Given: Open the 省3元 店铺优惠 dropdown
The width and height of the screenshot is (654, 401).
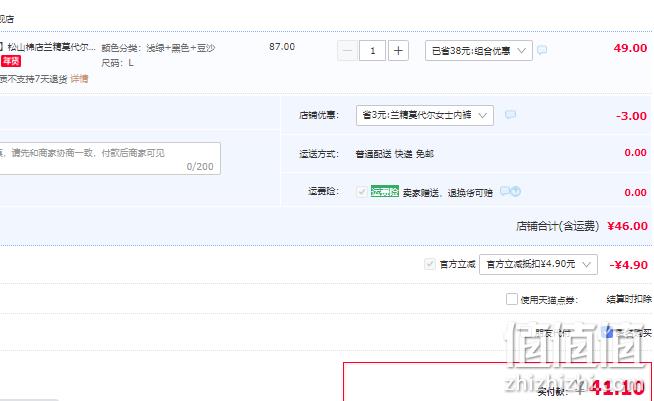Looking at the screenshot, I should click(425, 116).
